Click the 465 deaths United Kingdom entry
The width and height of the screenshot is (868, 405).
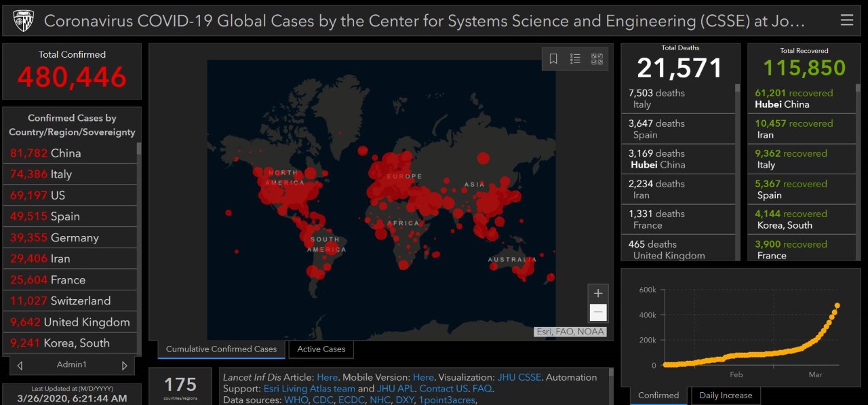(678, 248)
